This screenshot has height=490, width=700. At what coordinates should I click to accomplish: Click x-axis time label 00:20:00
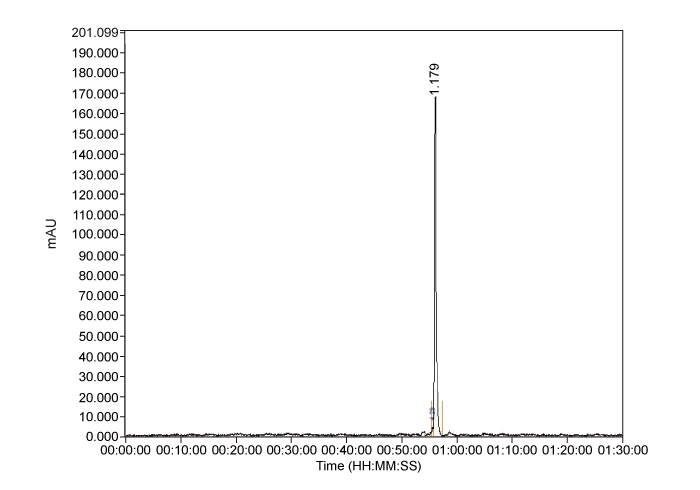pos(236,450)
